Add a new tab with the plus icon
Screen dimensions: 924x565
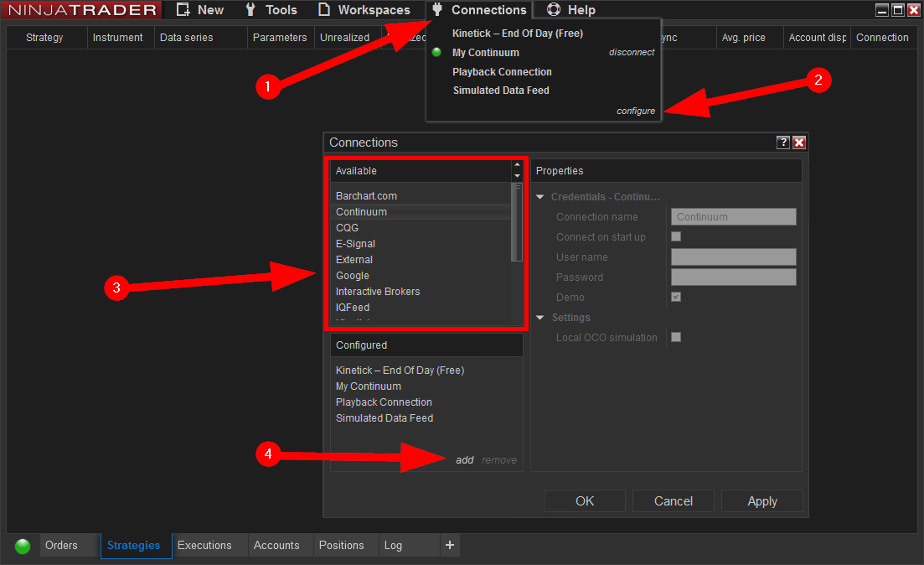pos(450,545)
